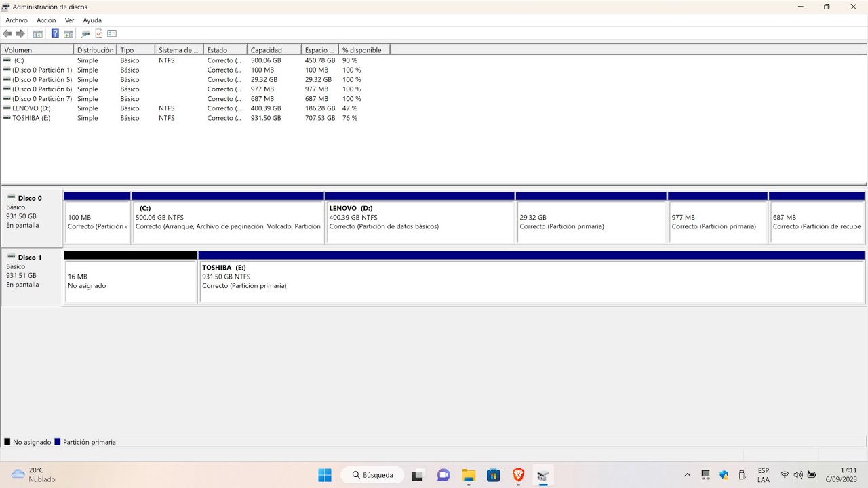This screenshot has width=868, height=488.
Task: Open the Ver menu
Action: 69,20
